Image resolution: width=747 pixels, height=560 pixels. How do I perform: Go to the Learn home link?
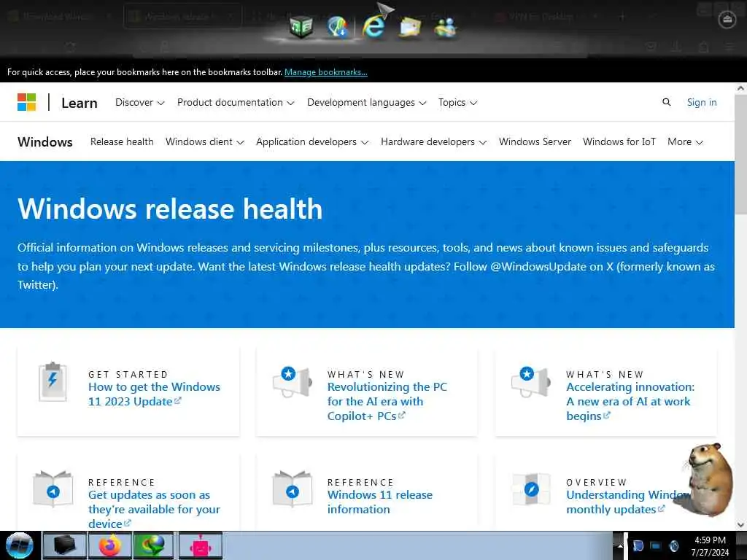click(x=79, y=103)
